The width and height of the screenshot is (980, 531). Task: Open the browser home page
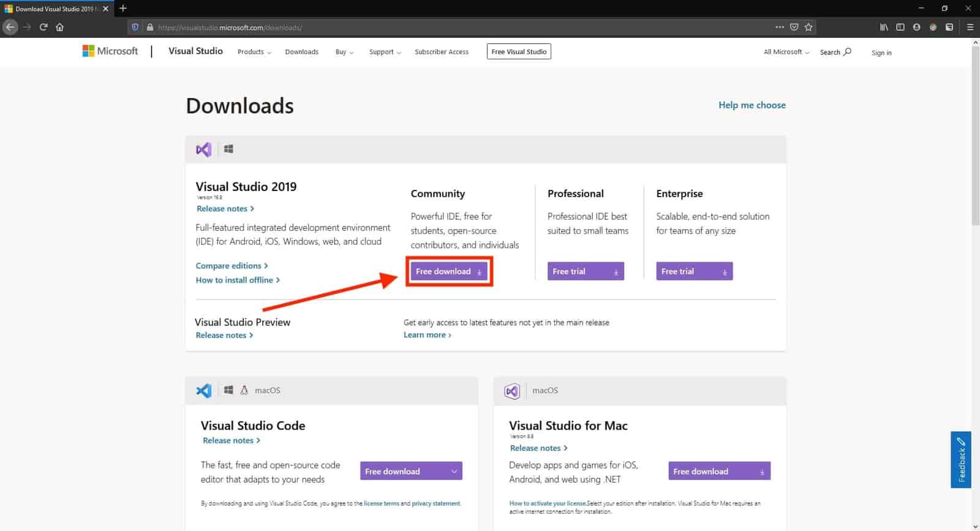click(x=59, y=27)
